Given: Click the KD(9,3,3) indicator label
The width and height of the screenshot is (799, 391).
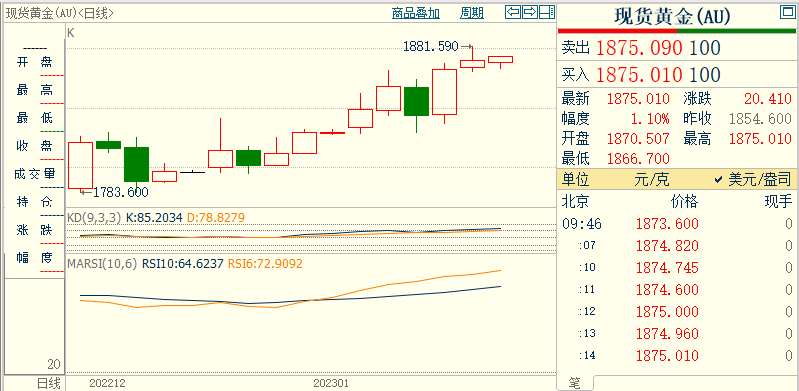Looking at the screenshot, I should (94, 218).
